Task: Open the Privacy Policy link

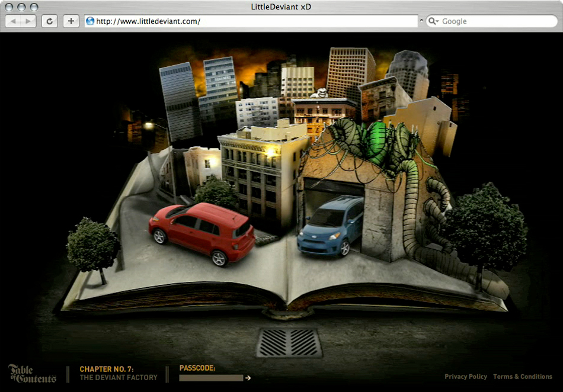Action: coord(465,377)
